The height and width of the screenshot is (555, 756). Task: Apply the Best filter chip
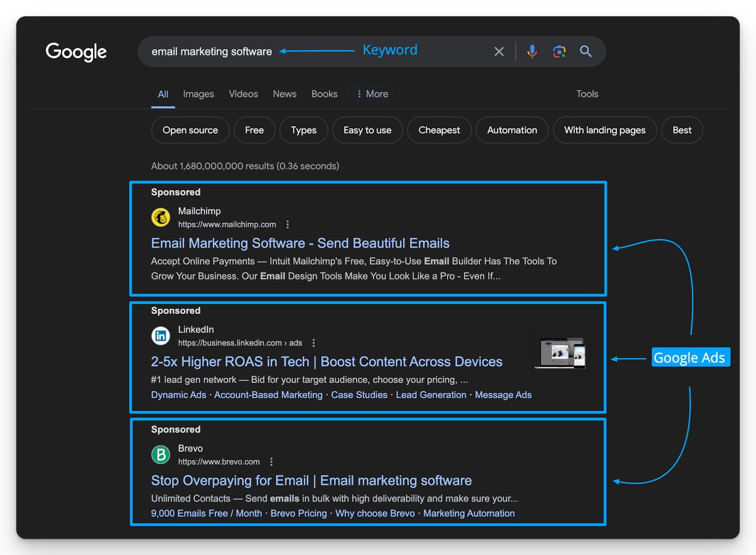[682, 130]
